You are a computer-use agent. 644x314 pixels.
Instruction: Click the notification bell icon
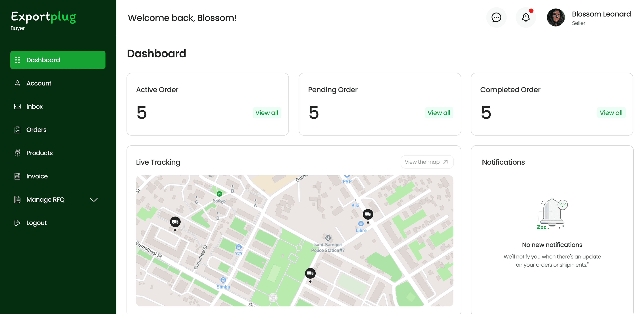point(525,17)
